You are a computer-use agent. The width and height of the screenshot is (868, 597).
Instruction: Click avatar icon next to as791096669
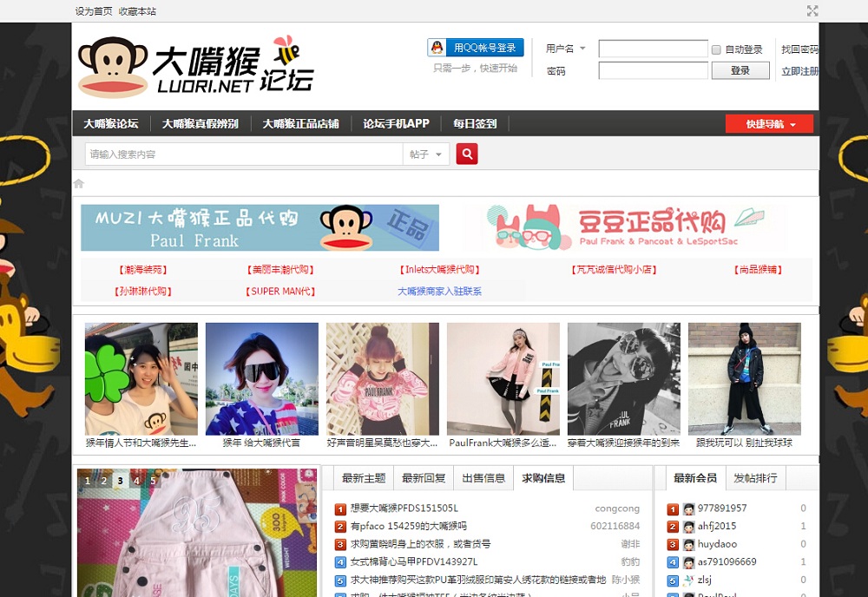(x=688, y=562)
